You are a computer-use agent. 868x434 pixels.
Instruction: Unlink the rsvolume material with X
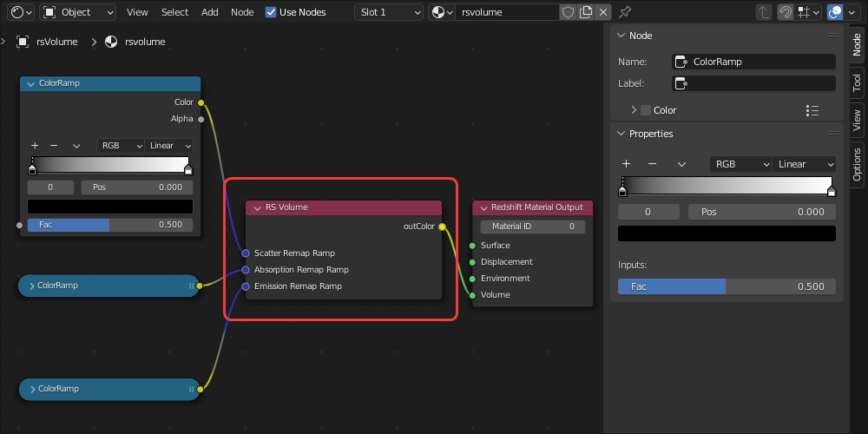coord(603,12)
